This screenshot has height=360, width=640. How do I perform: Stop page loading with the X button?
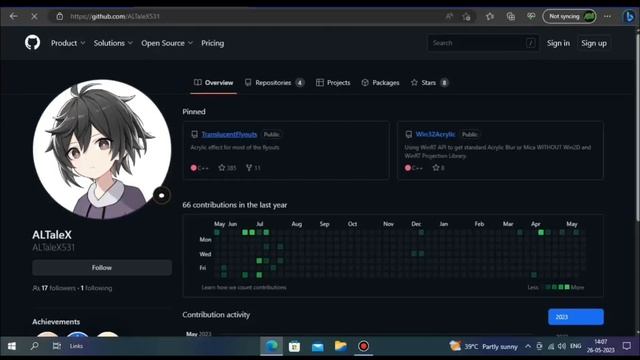34,16
